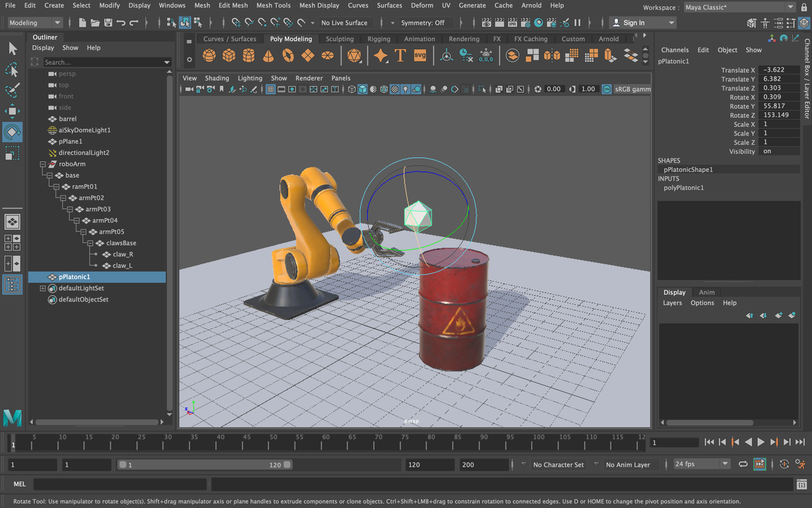Image resolution: width=812 pixels, height=508 pixels.
Task: Create a polygon cylinder from the shelf
Action: [248, 55]
